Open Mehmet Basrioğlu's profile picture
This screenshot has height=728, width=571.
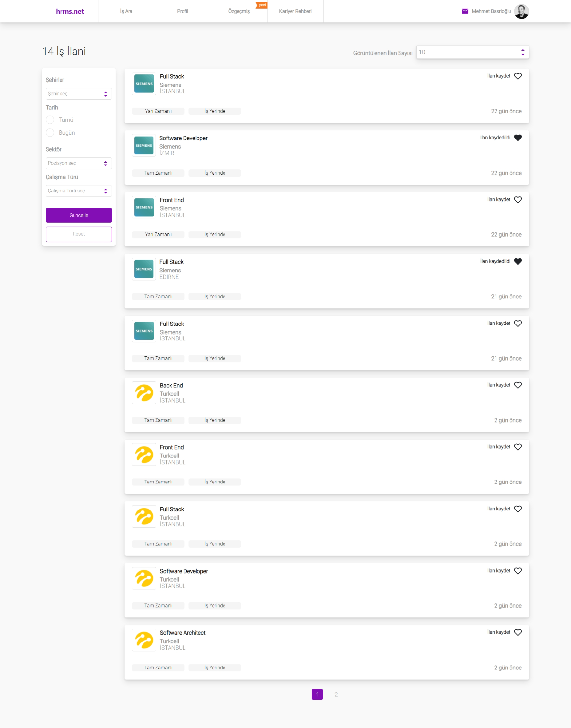click(523, 11)
